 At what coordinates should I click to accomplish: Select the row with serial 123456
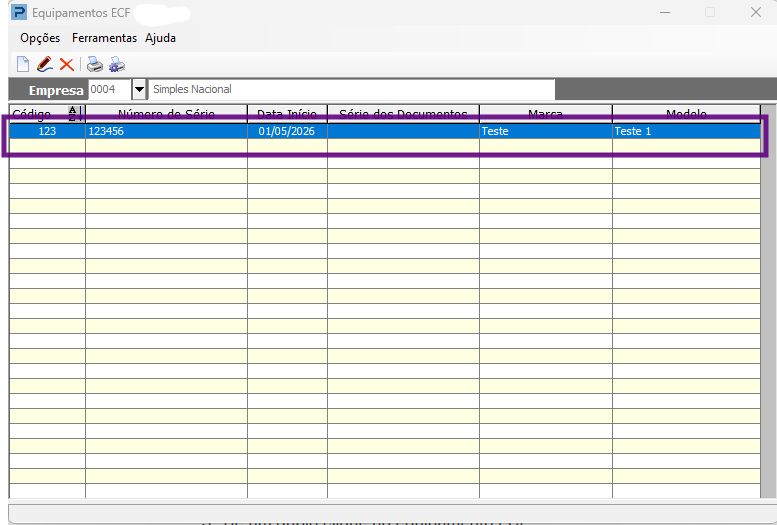[x=385, y=131]
